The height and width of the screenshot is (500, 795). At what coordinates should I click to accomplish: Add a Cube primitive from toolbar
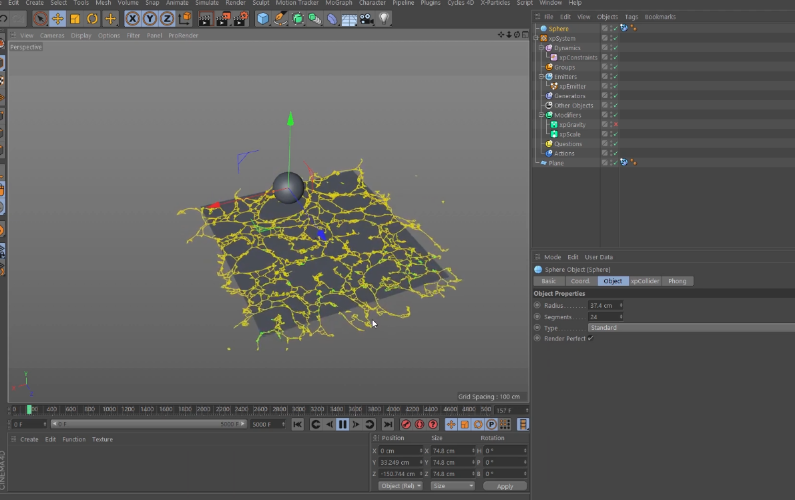coord(262,18)
